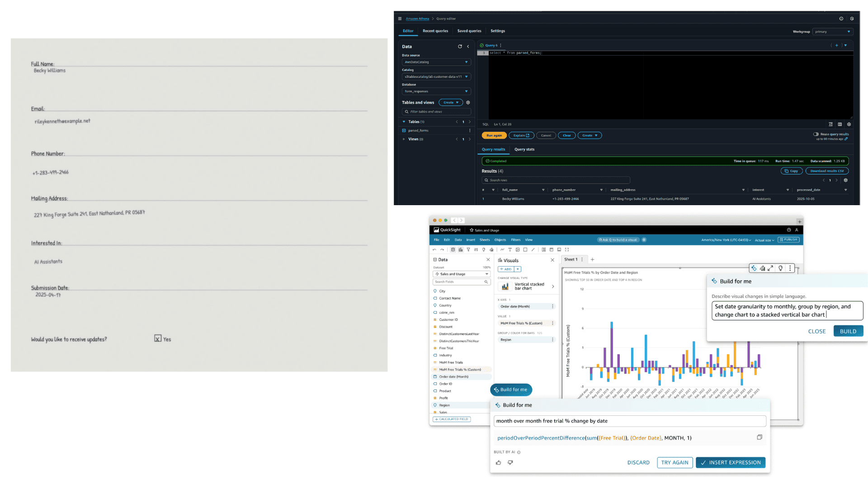Click the add text box icon

[510, 250]
